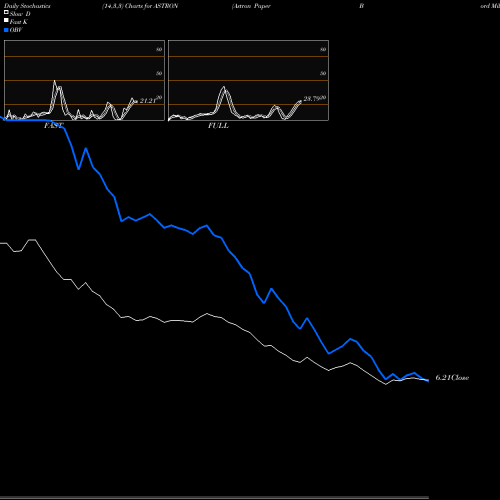
Task: Click the 21.21 value in FAST chart
Action: point(148,101)
